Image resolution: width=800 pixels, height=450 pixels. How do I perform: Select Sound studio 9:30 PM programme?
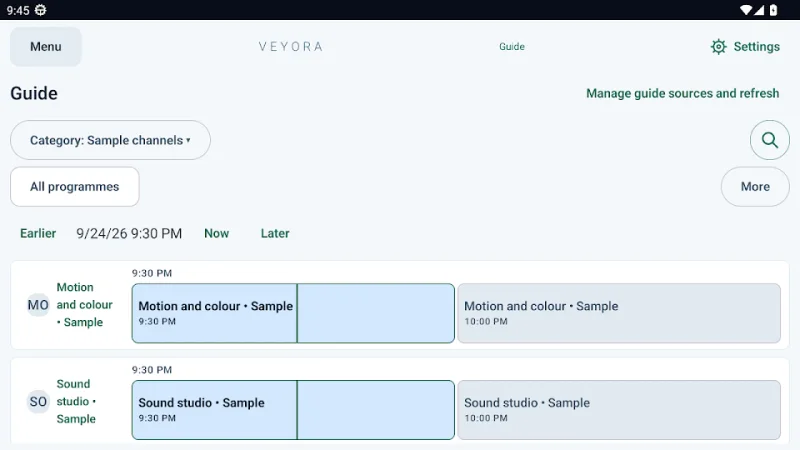pyautogui.click(x=293, y=410)
